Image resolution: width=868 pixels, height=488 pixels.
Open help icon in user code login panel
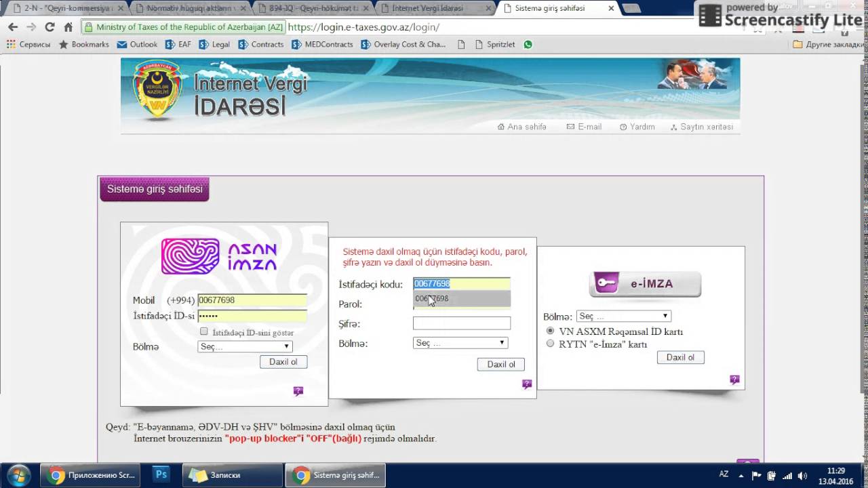pyautogui.click(x=527, y=384)
